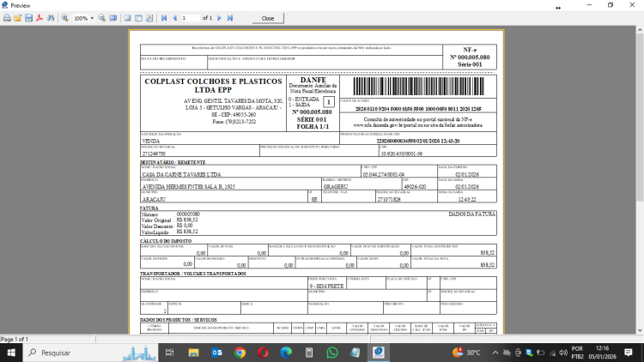Click the VENDA operation nature value
Viewport: 644px width, 362px height.
[151, 141]
